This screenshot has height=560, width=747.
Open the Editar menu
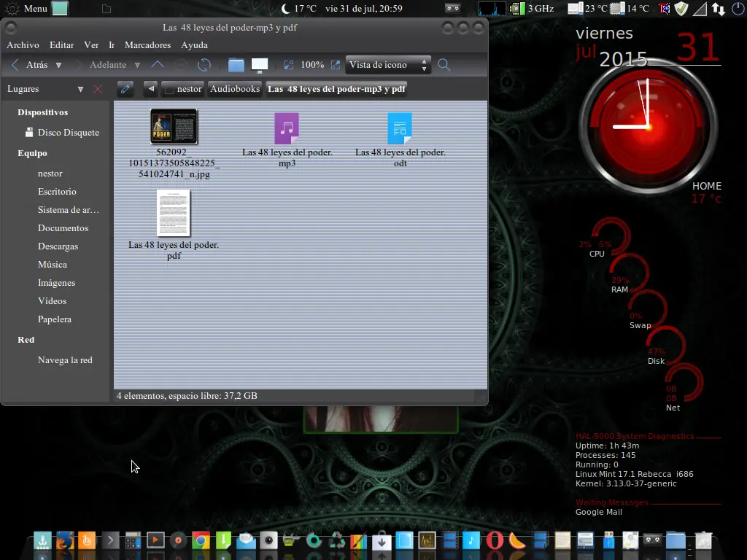tap(61, 45)
